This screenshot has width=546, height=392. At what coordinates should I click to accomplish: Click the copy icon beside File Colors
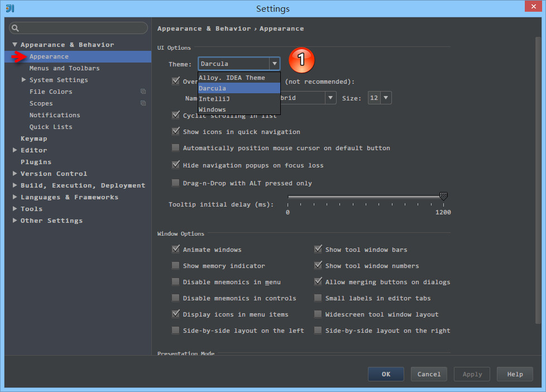[x=143, y=92]
